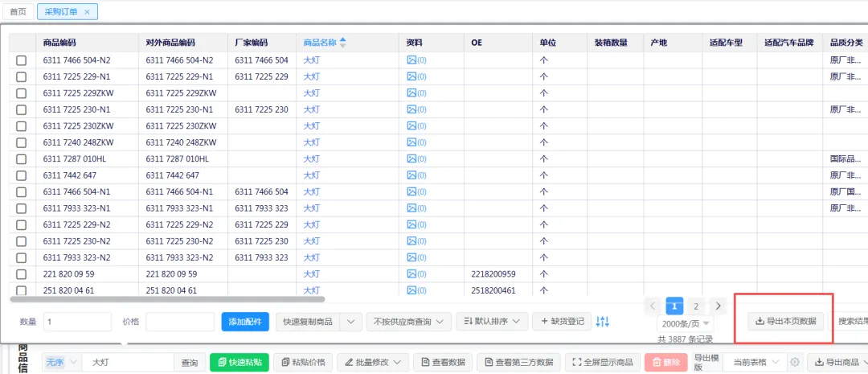Focus the search field containing 大灯
Viewport: 868px width, 374px height.
point(128,363)
